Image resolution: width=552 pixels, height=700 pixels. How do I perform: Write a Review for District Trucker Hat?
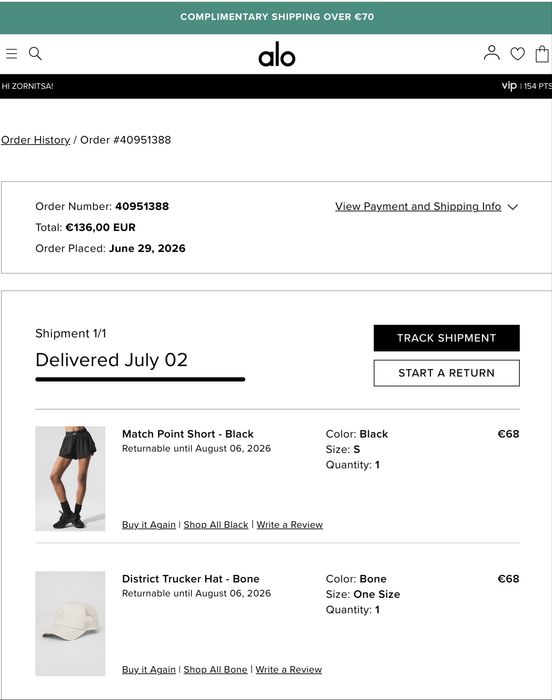[289, 669]
